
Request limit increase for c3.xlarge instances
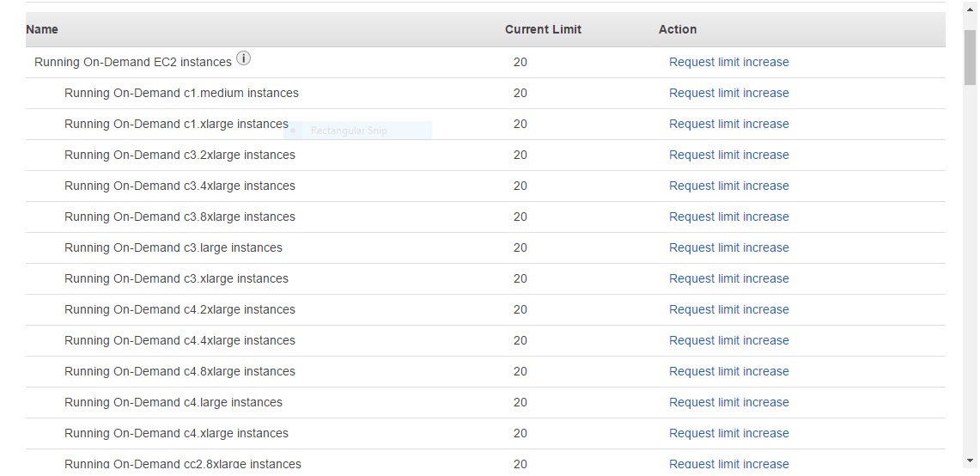pos(728,278)
